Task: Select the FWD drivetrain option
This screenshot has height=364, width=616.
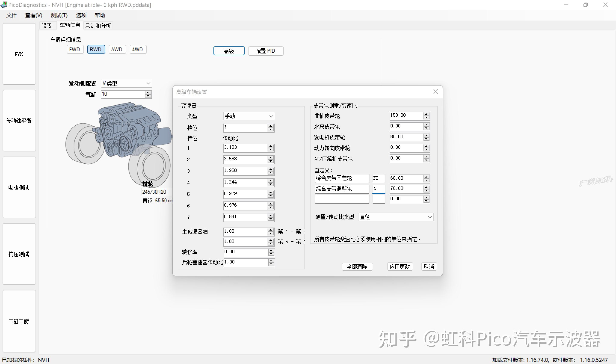Action: pyautogui.click(x=75, y=50)
